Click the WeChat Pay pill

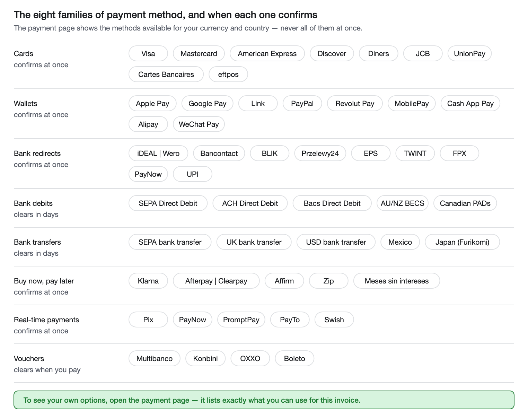(199, 124)
